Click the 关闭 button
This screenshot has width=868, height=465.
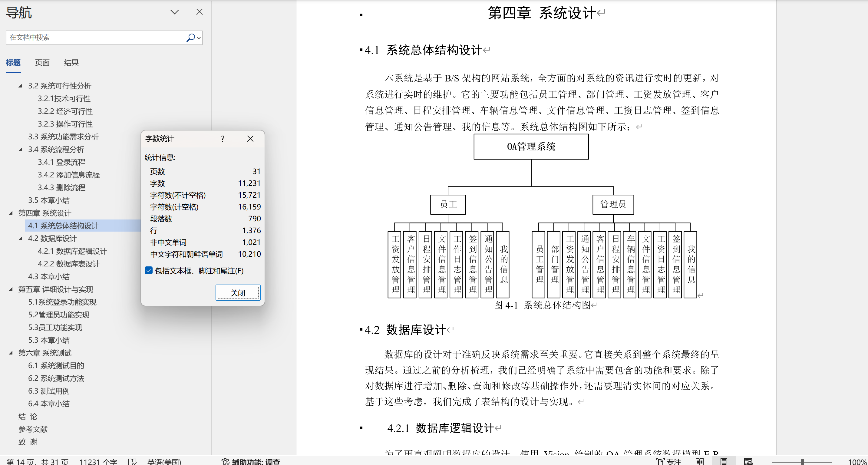coord(238,293)
